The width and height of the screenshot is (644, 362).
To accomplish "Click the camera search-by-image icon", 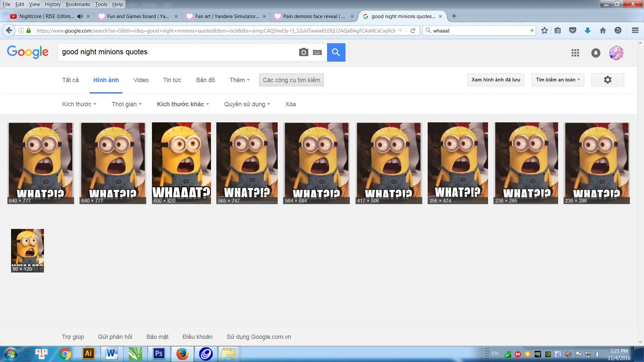I will [x=303, y=52].
